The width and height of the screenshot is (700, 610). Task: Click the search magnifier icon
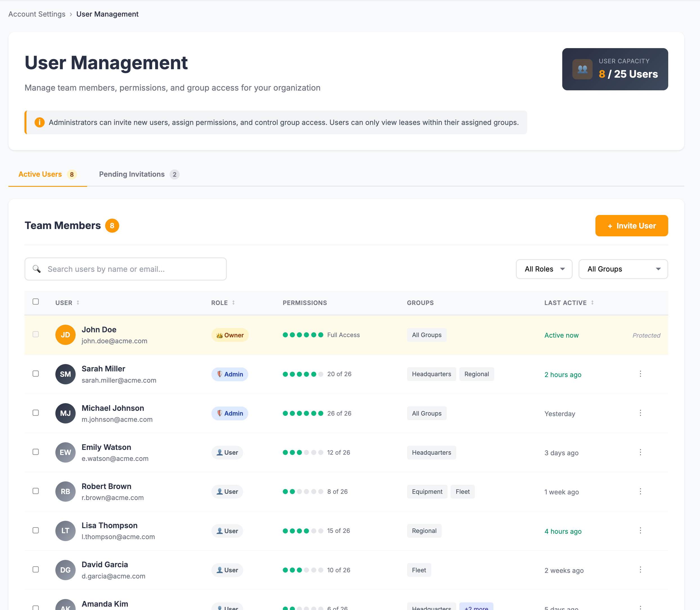tap(37, 269)
